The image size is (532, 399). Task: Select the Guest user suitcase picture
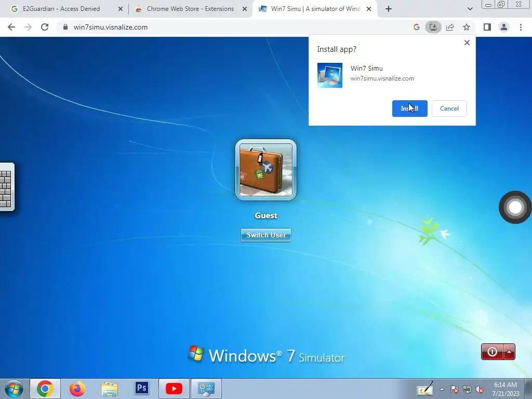click(266, 170)
